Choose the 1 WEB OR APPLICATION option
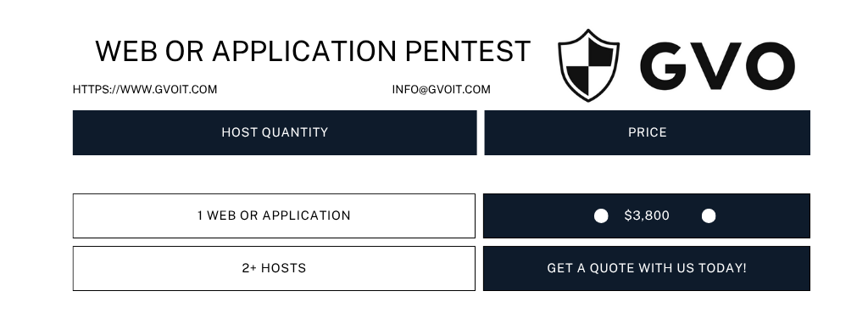 pos(274,216)
